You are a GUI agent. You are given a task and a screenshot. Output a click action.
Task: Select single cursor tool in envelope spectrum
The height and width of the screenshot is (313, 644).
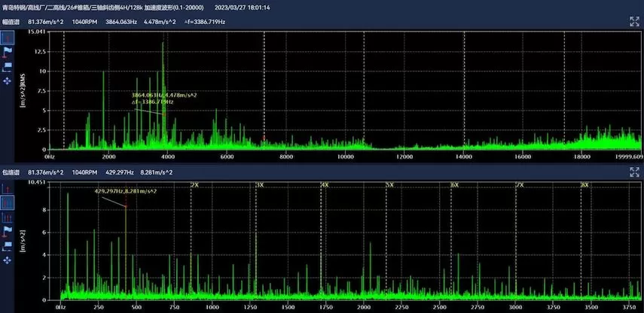[8, 187]
